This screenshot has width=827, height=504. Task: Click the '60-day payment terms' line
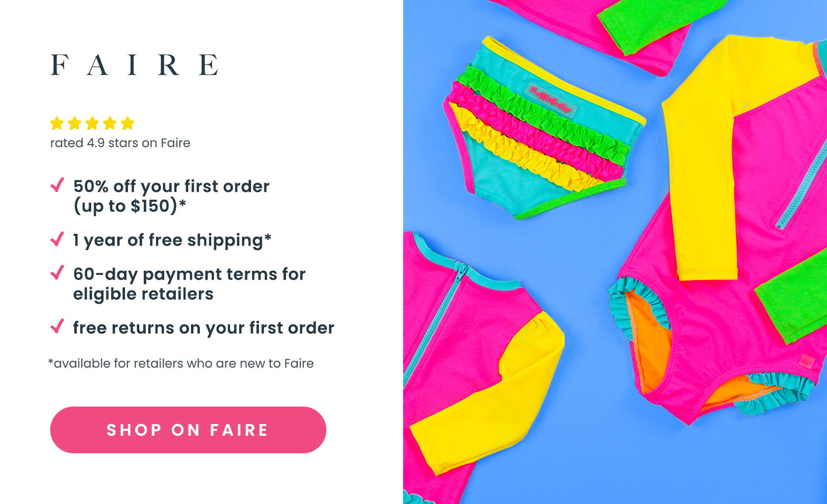tap(189, 283)
